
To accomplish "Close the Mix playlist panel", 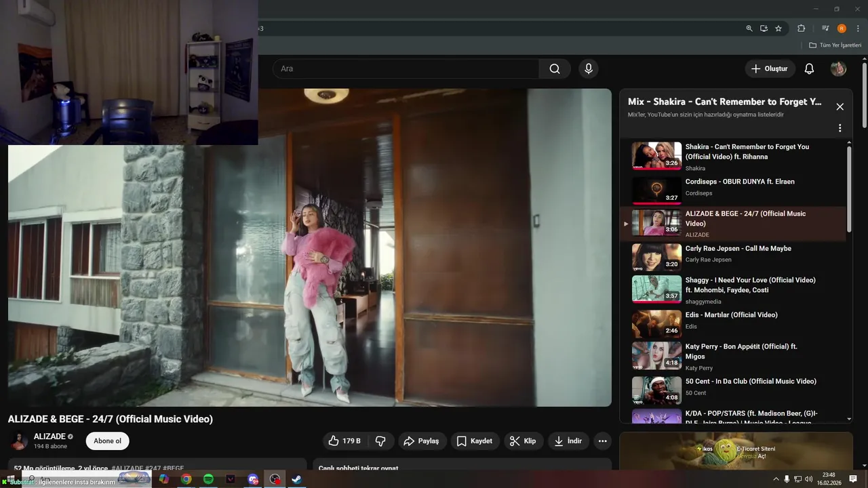I will [x=840, y=106].
